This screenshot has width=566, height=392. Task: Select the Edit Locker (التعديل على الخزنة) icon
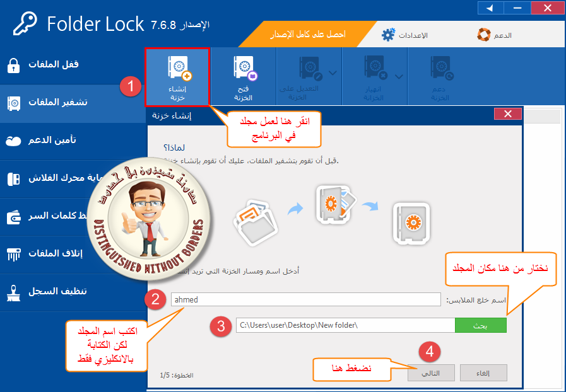(x=310, y=69)
